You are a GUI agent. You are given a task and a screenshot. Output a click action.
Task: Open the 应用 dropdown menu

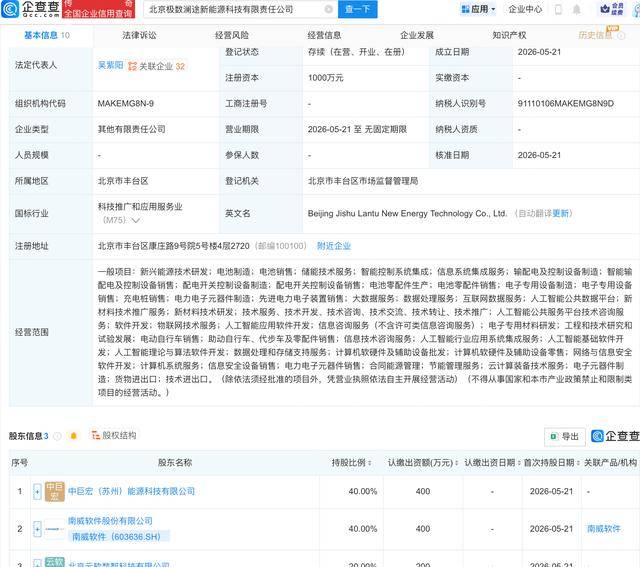click(478, 9)
